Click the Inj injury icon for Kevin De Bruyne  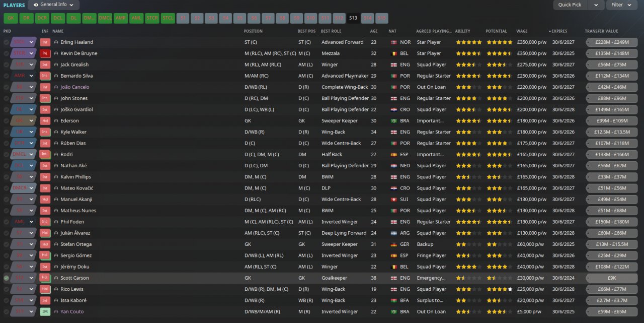coord(45,53)
